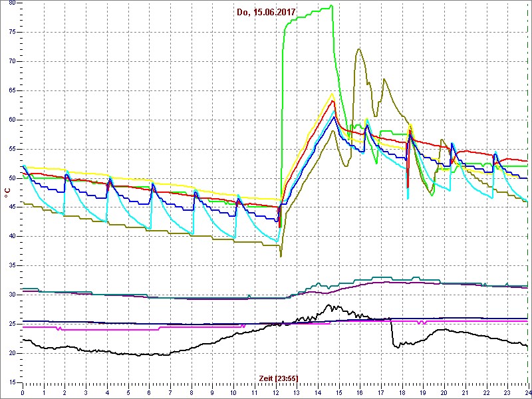This screenshot has height=399, width=532.
Task: Click the chart date title 'Do, 15.06.2017'
Action: [266, 13]
